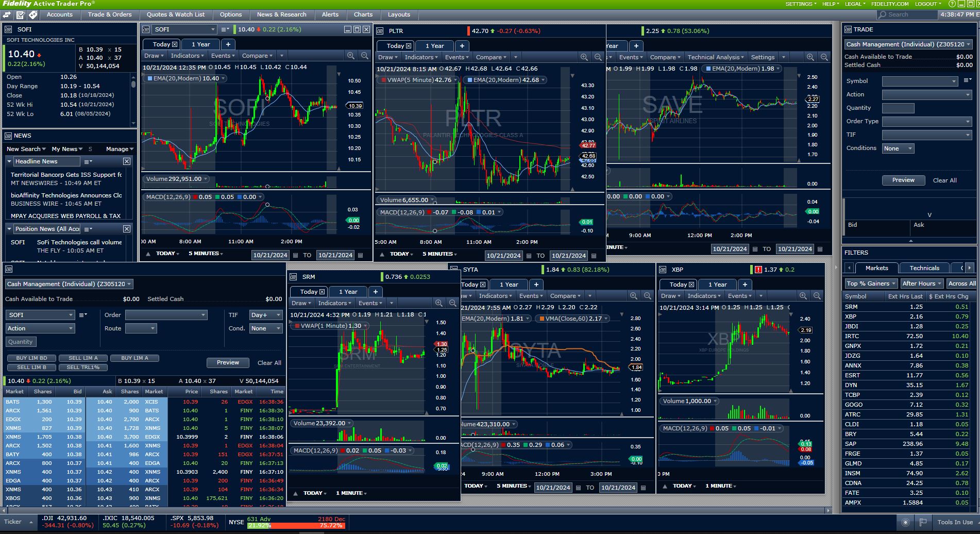Close the Today tab in SOFI chart
The image size is (980, 534).
(x=175, y=44)
